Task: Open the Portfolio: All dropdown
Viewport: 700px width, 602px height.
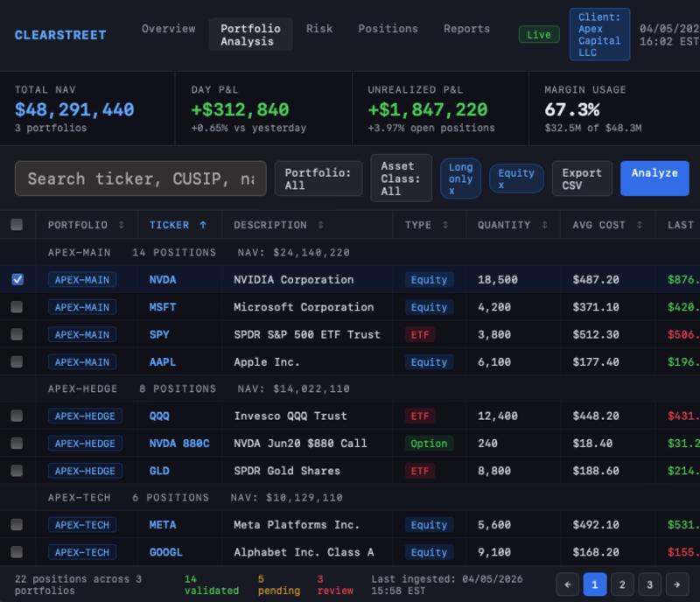Action: click(318, 178)
